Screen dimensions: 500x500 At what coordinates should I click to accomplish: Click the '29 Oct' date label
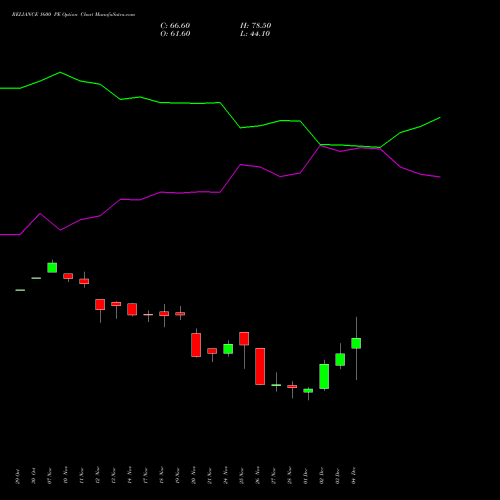point(18,476)
